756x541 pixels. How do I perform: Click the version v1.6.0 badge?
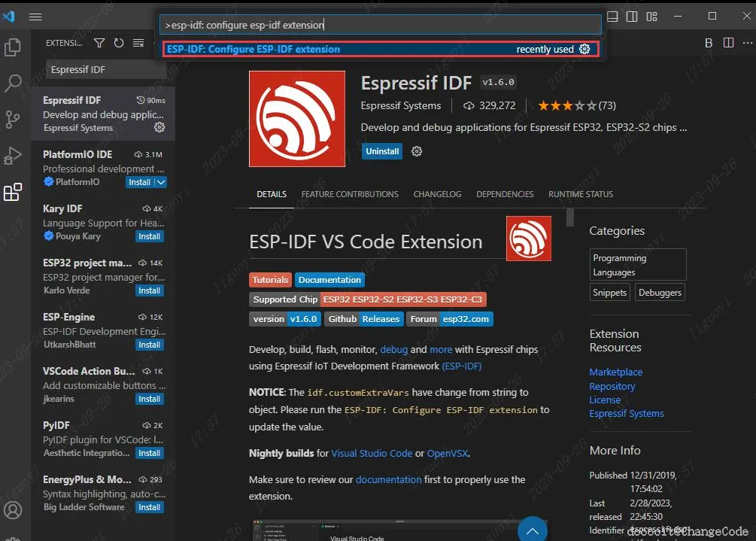pyautogui.click(x=285, y=319)
